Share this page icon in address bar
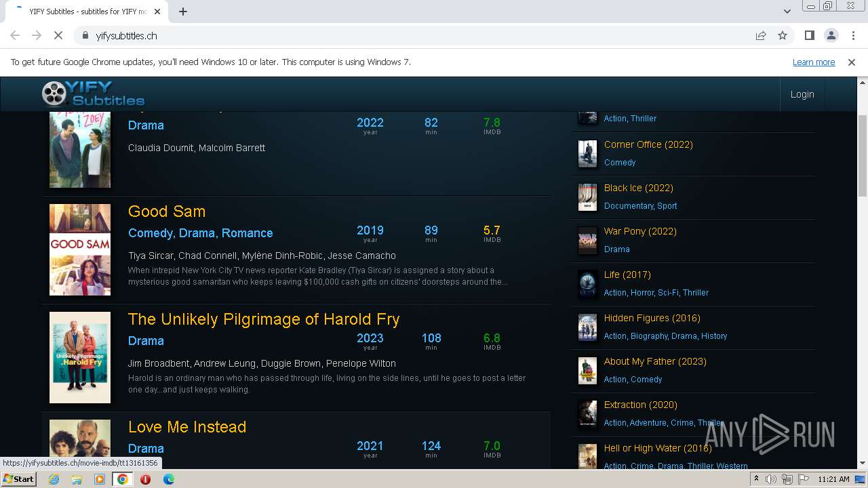 [761, 35]
